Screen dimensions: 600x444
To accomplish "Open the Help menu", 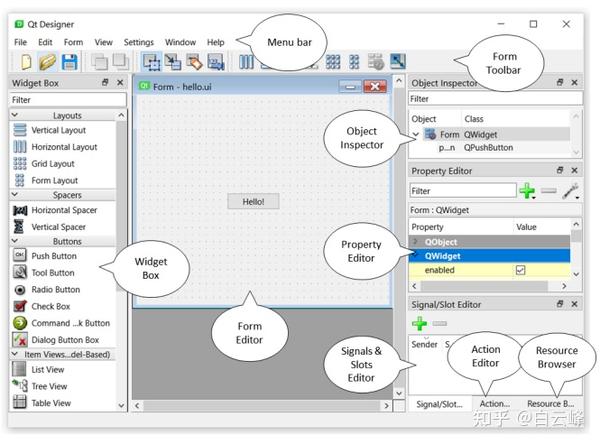I will 215,42.
